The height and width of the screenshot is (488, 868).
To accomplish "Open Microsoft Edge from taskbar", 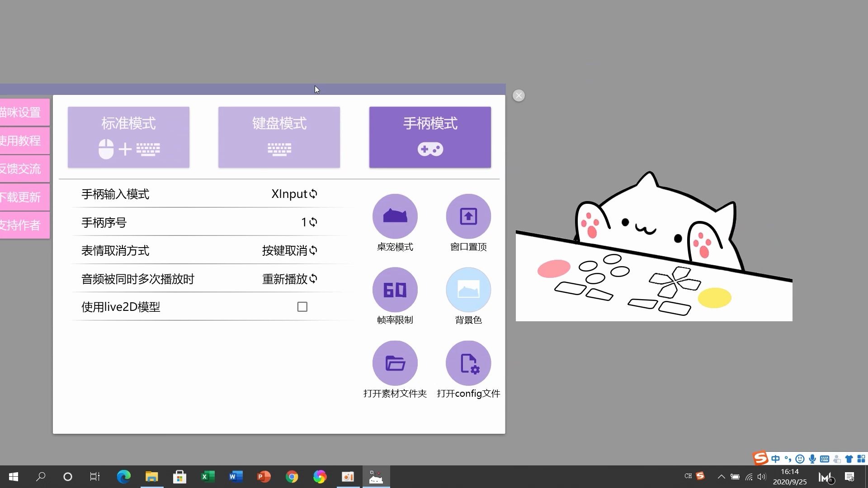I will pos(123,477).
